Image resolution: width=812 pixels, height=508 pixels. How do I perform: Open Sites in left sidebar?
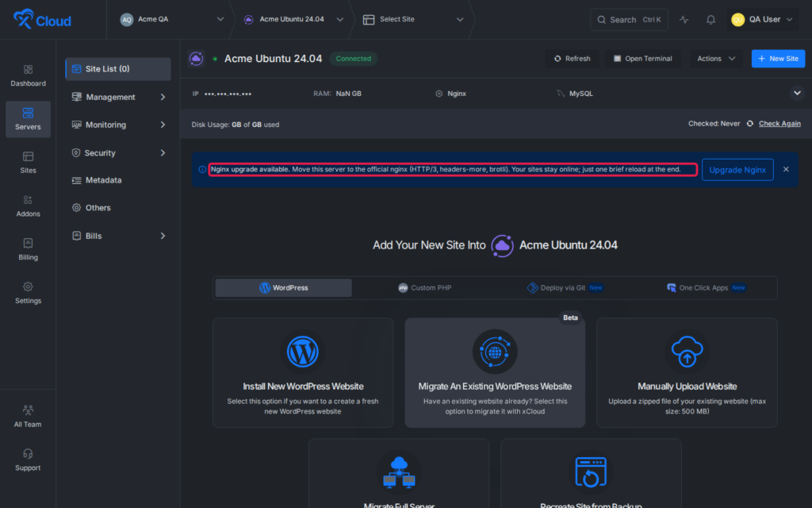[x=28, y=163]
